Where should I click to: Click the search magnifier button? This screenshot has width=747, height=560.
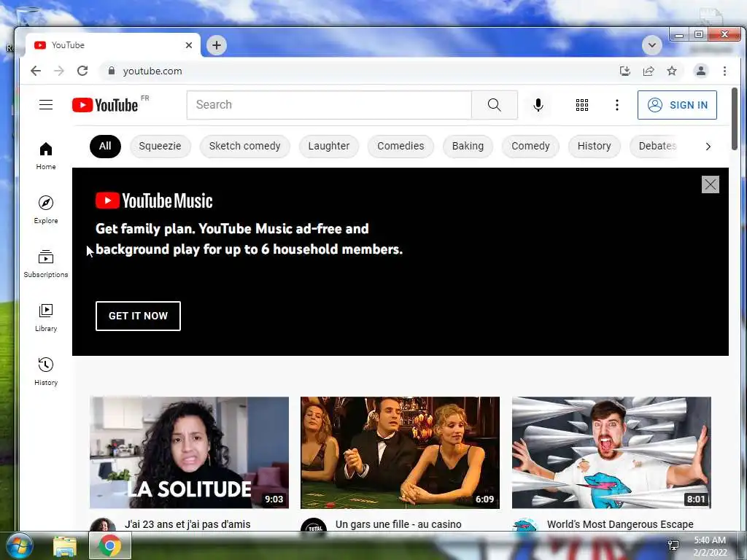click(x=494, y=105)
